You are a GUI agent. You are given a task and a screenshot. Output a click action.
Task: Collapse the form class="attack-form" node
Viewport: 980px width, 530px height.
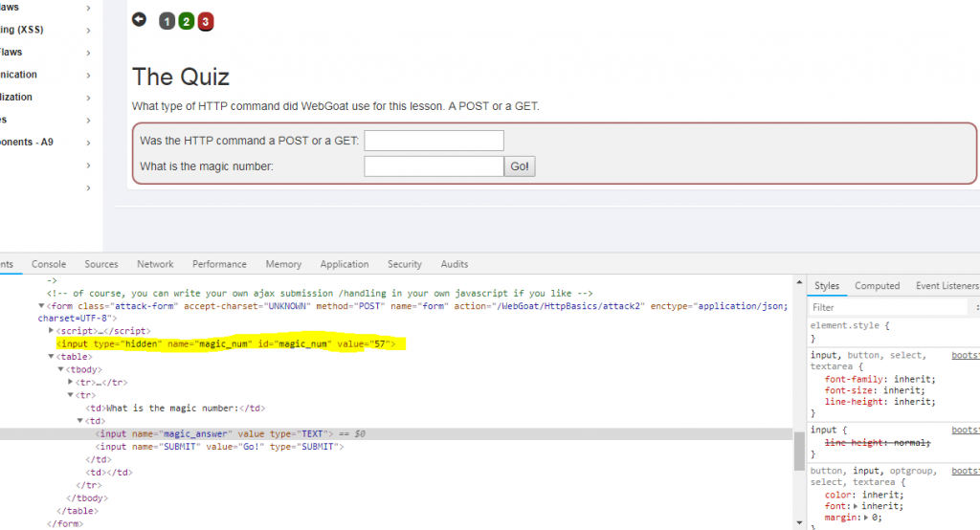pos(41,306)
